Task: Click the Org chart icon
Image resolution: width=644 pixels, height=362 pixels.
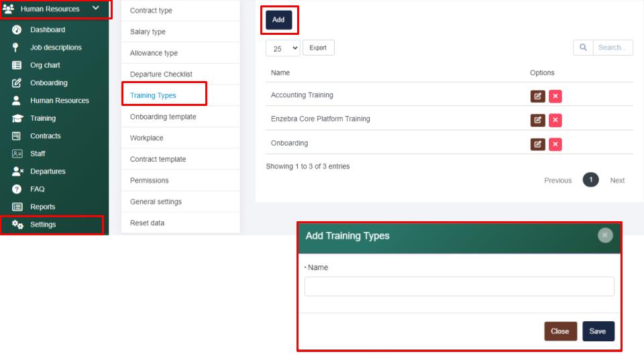Action: 17,66
